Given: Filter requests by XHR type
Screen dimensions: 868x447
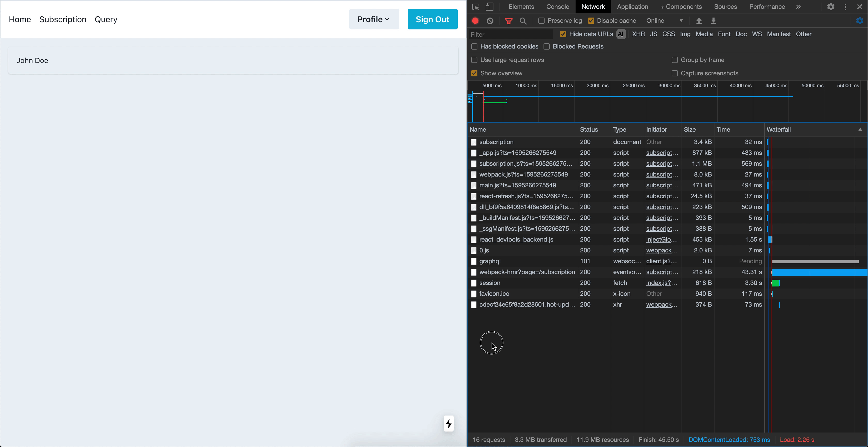Looking at the screenshot, I should 638,34.
